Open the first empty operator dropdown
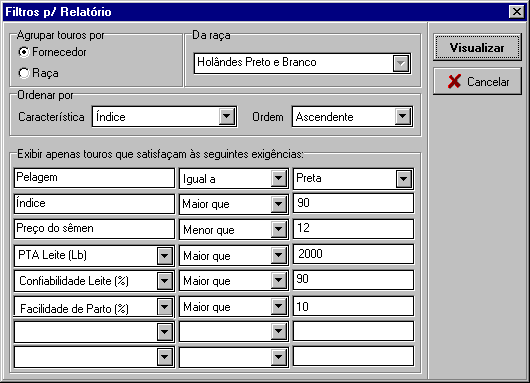Viewport: 530px width, 383px height. coord(279,332)
